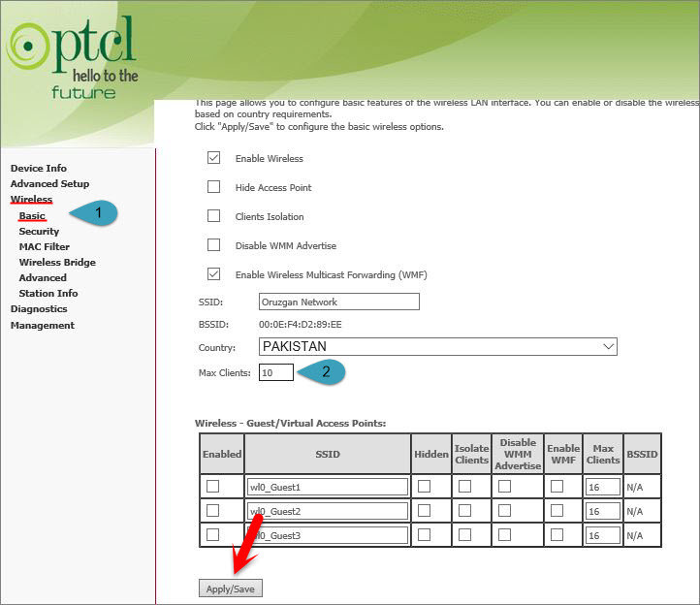
Task: Go to wireless Security settings
Action: point(39,232)
